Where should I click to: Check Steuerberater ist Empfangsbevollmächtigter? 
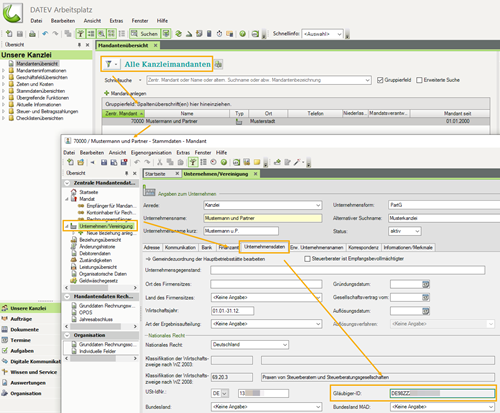(307, 259)
